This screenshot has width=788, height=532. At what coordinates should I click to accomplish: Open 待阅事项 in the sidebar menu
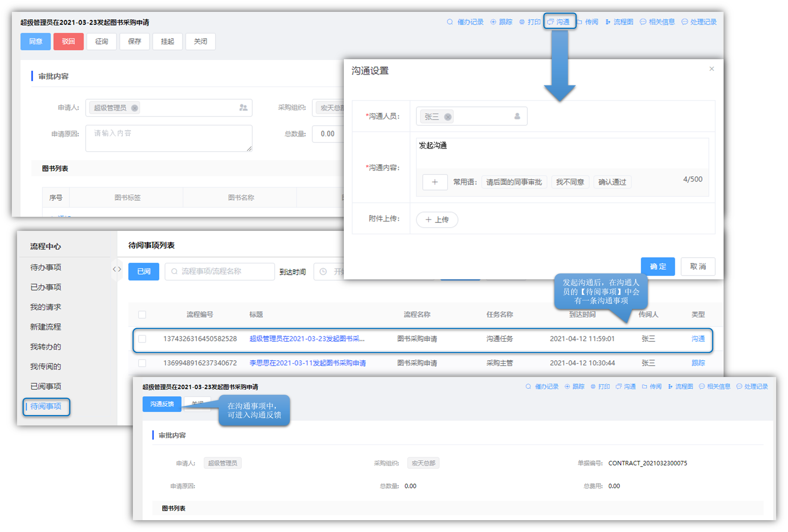click(46, 406)
